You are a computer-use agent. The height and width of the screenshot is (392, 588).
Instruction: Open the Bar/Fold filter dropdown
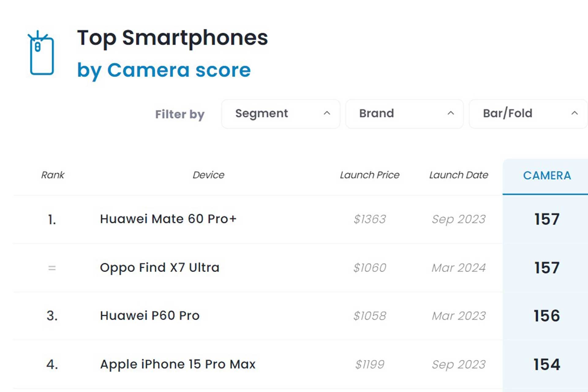528,114
